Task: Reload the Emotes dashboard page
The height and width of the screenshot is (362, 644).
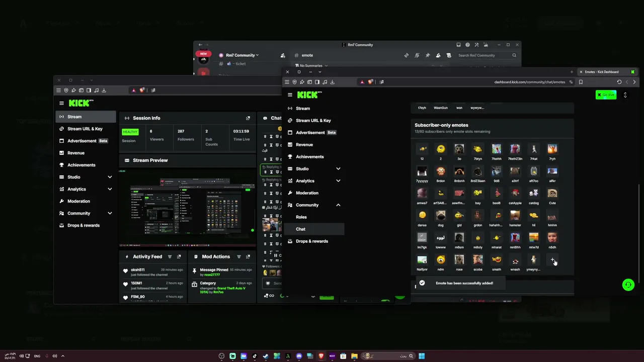Action: [x=619, y=82]
